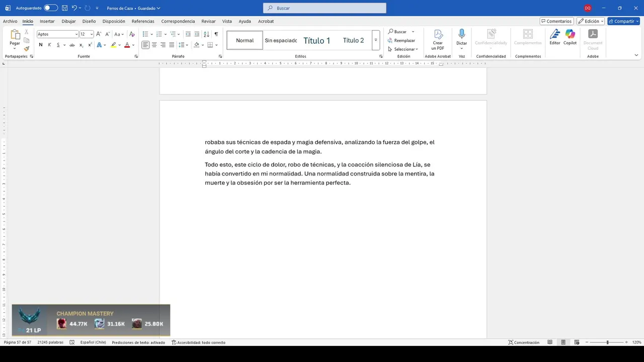Undo the last action
The image size is (644, 362).
point(74,8)
